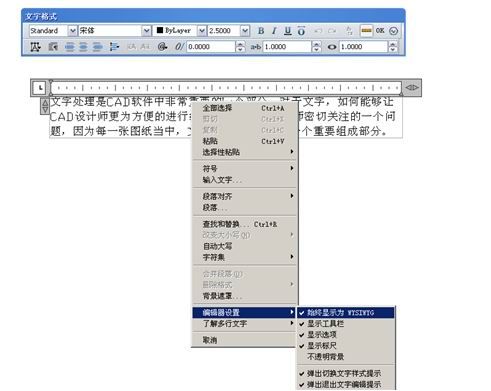Image resolution: width=491 pixels, height=391 pixels.
Task: Click the multiline text justification icon
Action: click(x=35, y=47)
